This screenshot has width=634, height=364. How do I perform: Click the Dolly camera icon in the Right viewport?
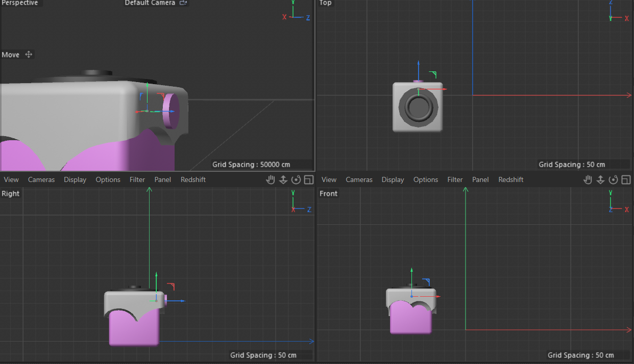283,179
